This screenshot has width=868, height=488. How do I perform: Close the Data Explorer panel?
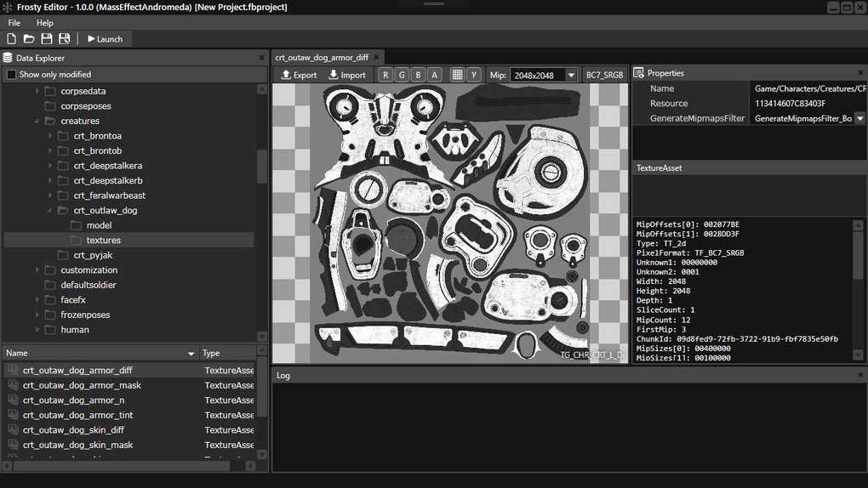261,58
